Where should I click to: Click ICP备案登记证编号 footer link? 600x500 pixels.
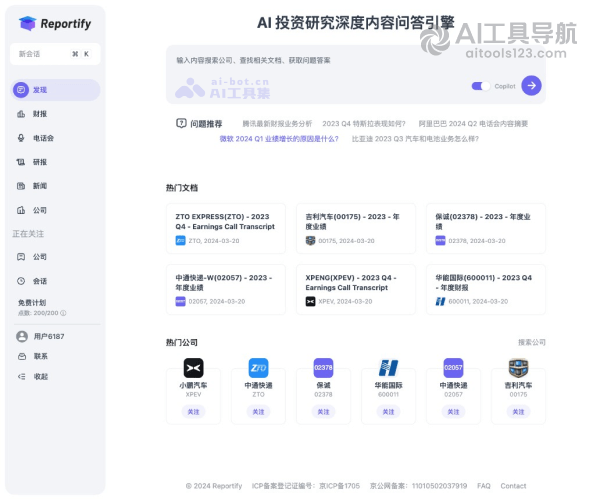tap(306, 486)
